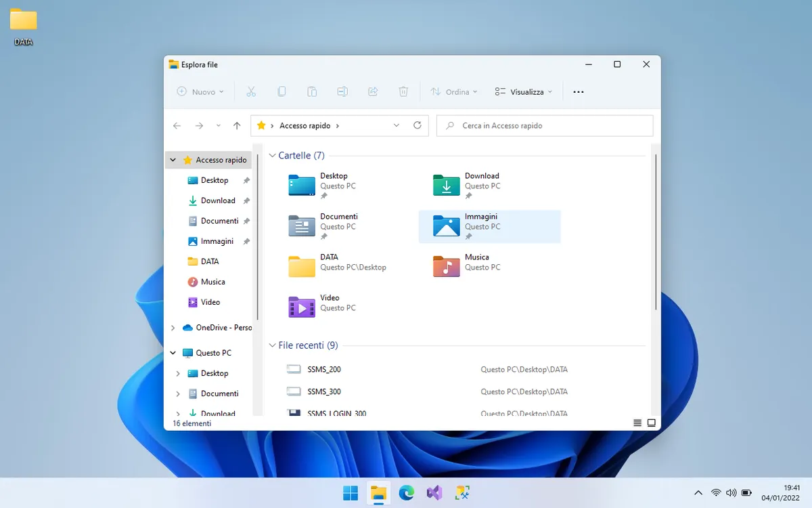Click the Accesso rapido breadcrumb in address bar
The image size is (812, 508).
click(x=304, y=125)
